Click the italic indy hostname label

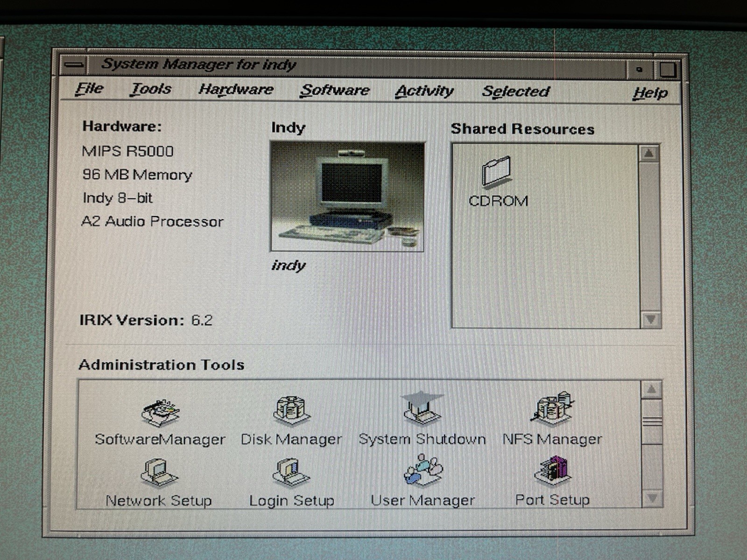(289, 266)
